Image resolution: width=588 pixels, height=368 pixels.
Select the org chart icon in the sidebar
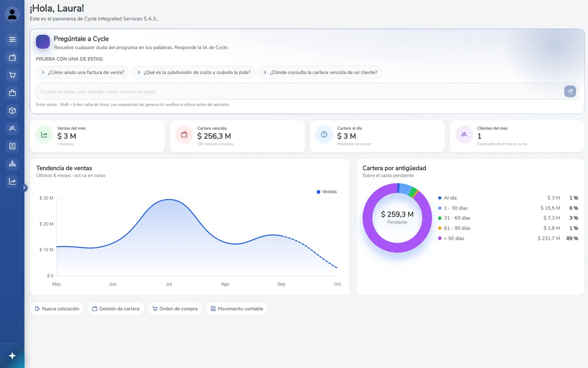(12, 164)
